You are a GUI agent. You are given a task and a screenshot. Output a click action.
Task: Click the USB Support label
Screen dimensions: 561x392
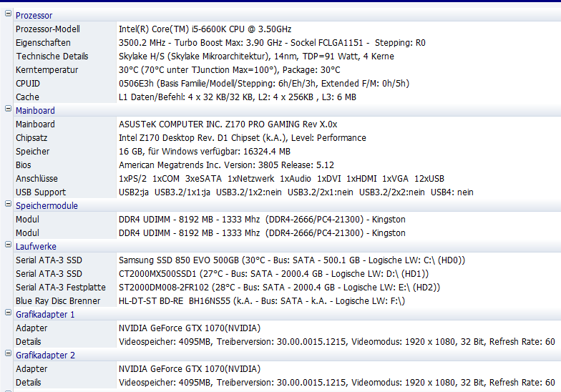[x=41, y=192]
